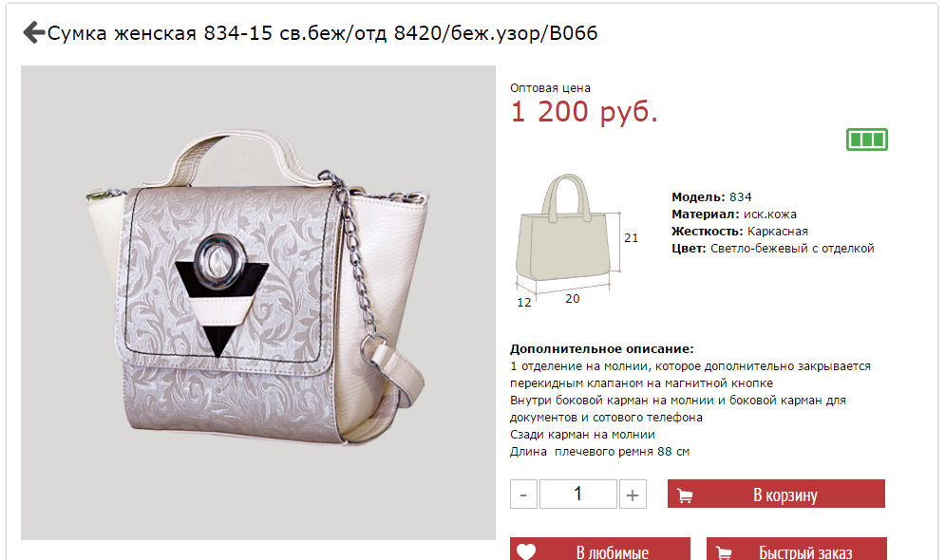The image size is (945, 560).
Task: Go back using the left arrow icon
Action: (34, 32)
